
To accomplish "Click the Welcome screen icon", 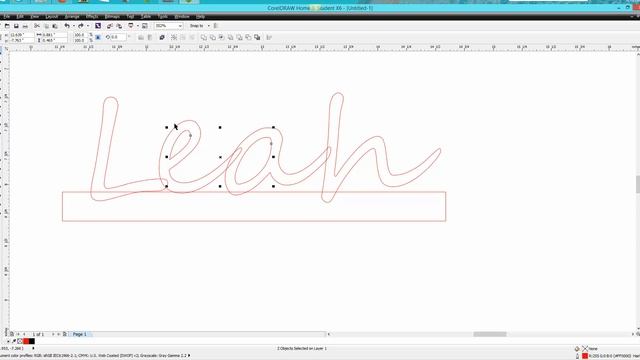I will click(144, 26).
